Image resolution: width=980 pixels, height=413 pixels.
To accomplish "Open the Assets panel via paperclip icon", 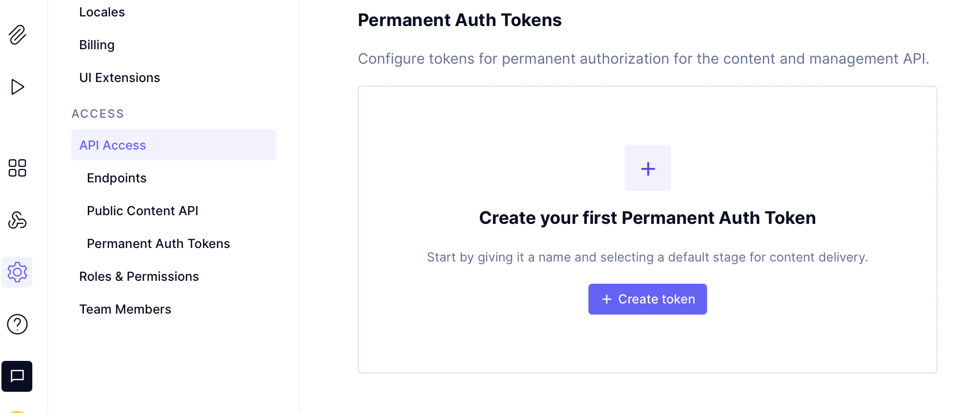I will (17, 35).
